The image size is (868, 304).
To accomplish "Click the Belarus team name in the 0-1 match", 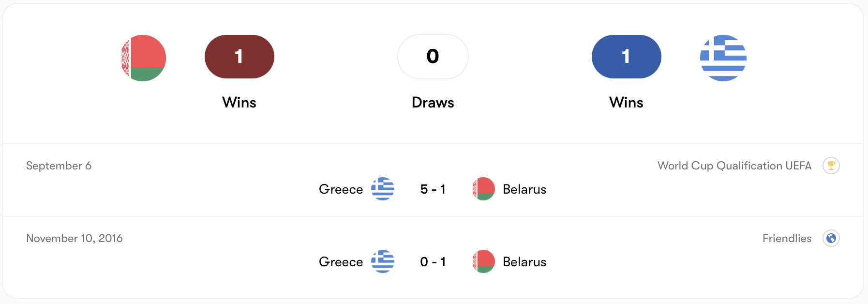I will coord(524,262).
